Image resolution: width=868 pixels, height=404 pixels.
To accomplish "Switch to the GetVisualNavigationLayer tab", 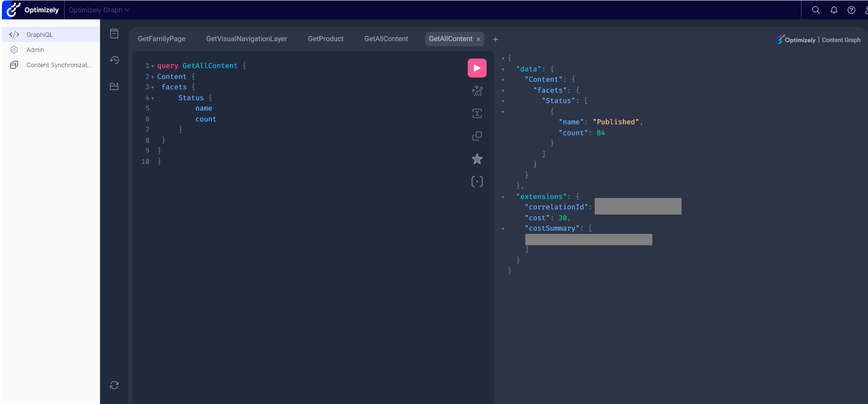I will pos(246,39).
